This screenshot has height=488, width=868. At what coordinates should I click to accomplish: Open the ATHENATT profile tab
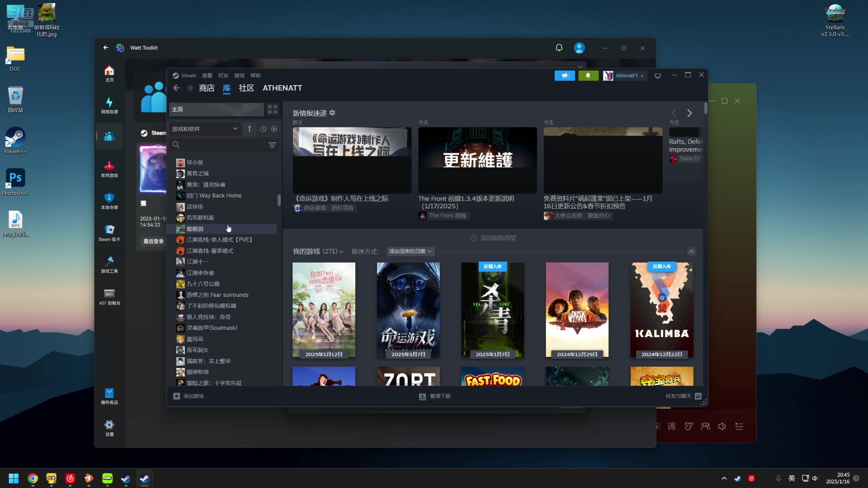pos(282,88)
